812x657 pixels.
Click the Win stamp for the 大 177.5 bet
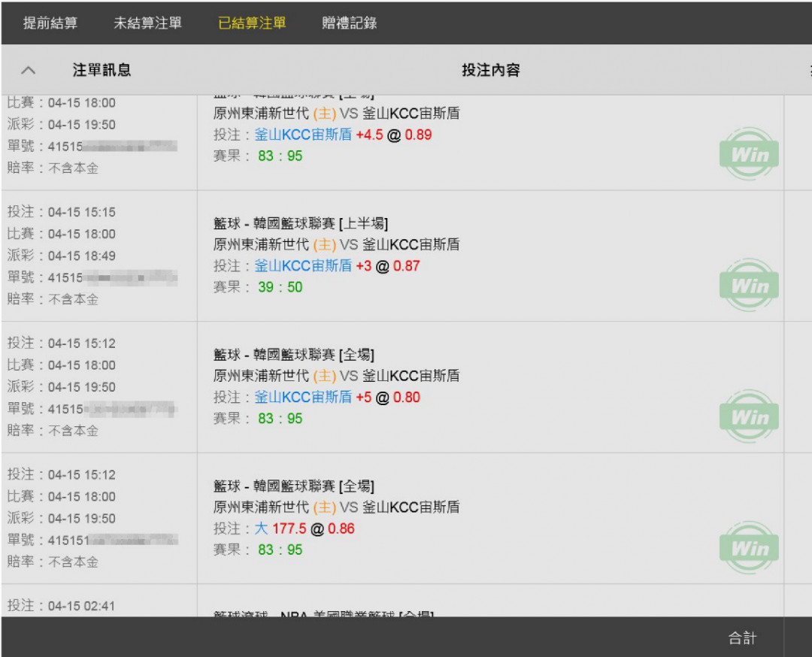pos(749,548)
